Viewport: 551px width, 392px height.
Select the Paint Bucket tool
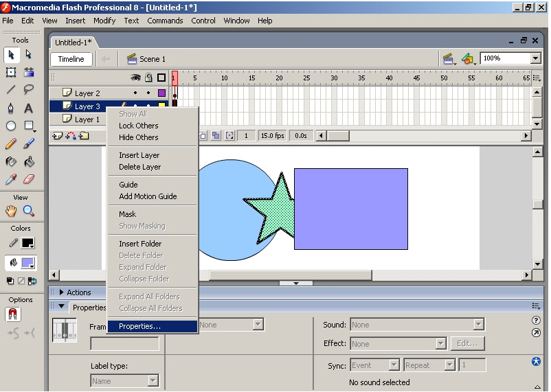coord(28,161)
